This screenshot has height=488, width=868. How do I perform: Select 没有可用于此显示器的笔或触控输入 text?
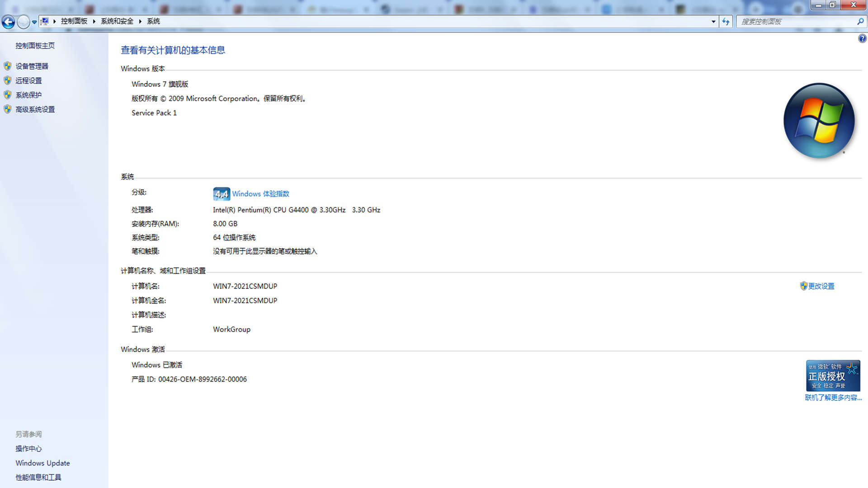pyautogui.click(x=265, y=251)
